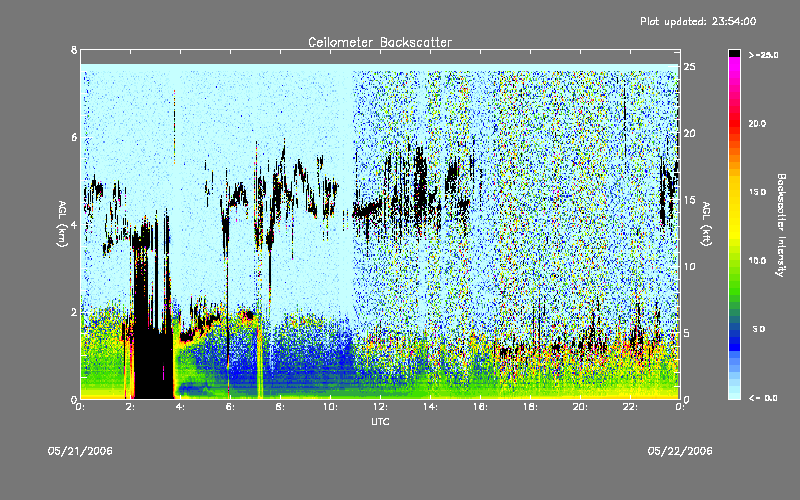800x500 pixels.
Task: Click the "AGL (kft)" axis label
Action: (706, 223)
